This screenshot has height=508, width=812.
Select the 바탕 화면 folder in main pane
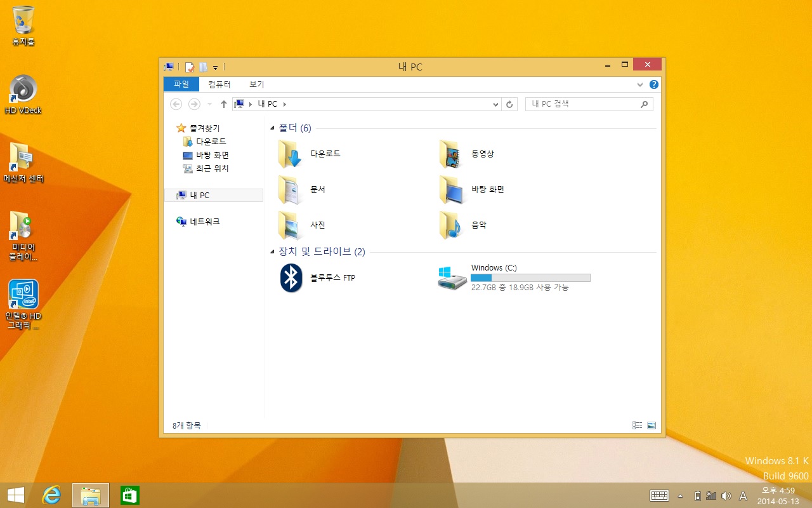point(450,189)
